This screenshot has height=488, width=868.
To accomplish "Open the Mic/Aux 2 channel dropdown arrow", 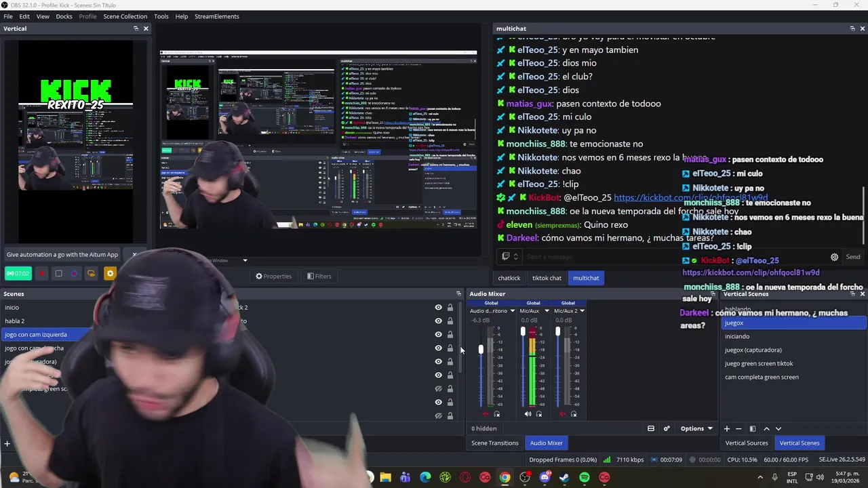I will pos(582,311).
